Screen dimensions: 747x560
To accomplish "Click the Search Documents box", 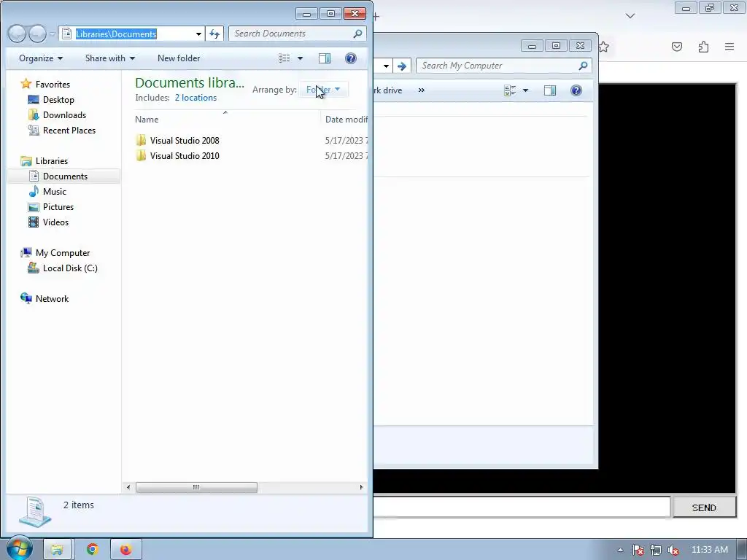I will pos(298,34).
